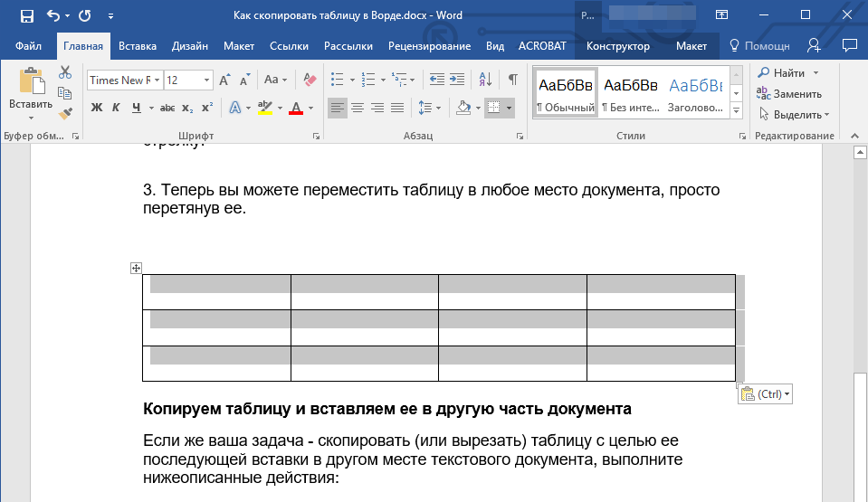The width and height of the screenshot is (868, 502).
Task: Toggle bold Ж formatting
Action: click(97, 109)
